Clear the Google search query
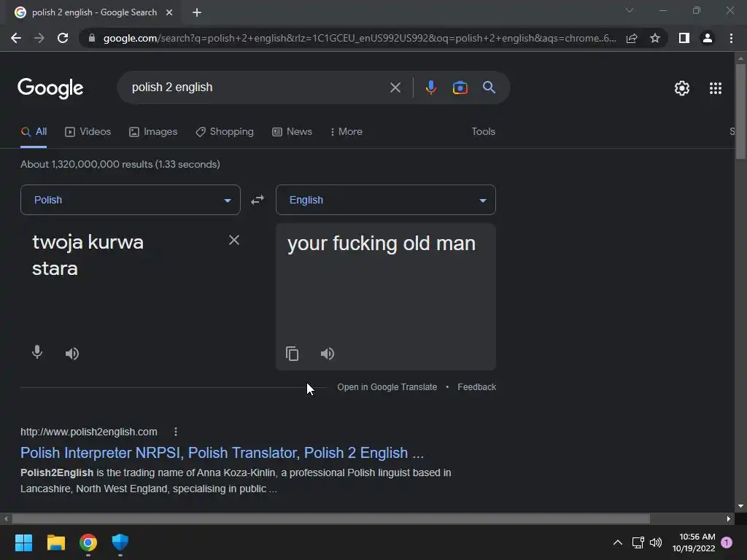The width and height of the screenshot is (747, 560). 395,87
